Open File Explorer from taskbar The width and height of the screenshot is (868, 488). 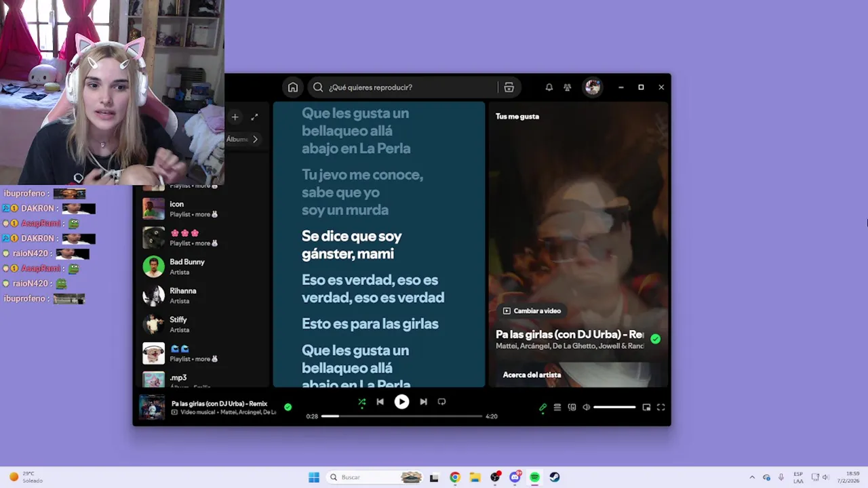(x=475, y=477)
